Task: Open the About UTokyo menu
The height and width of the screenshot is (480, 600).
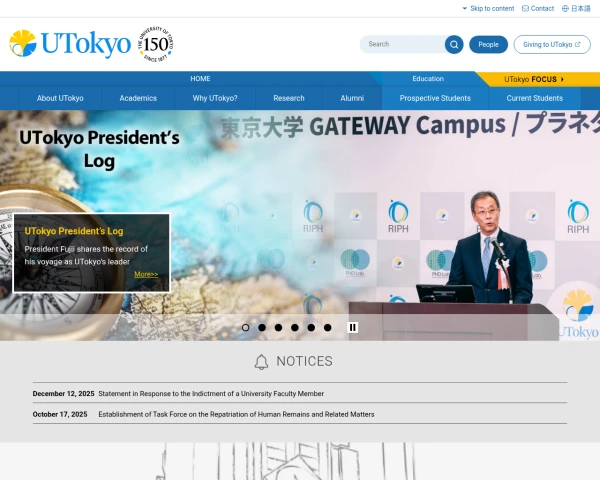Action: pyautogui.click(x=60, y=98)
